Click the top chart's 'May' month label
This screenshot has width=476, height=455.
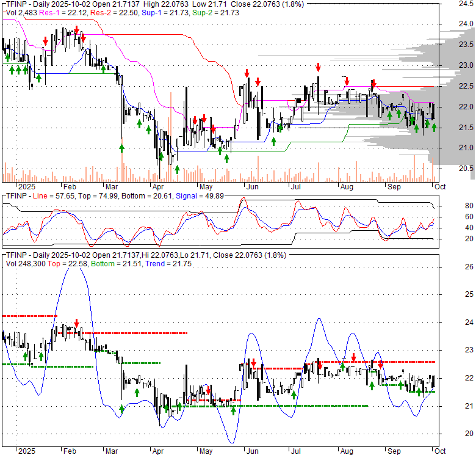point(206,187)
